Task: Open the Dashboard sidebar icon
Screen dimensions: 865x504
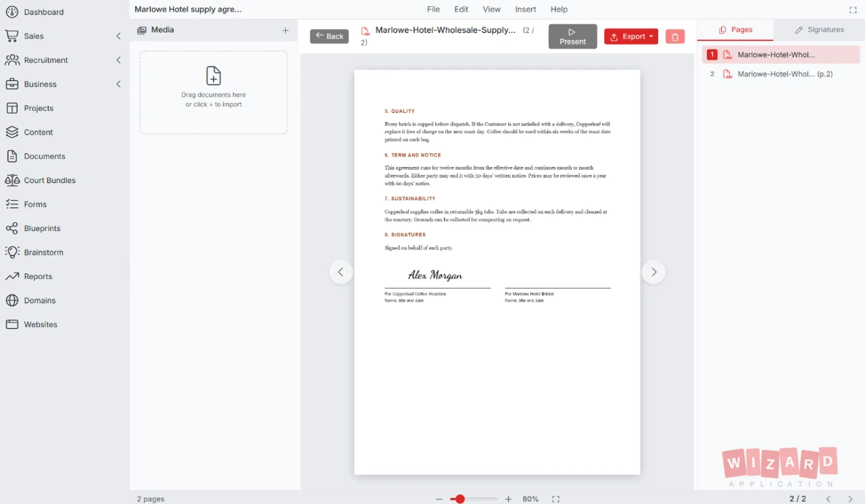Action: (x=11, y=12)
